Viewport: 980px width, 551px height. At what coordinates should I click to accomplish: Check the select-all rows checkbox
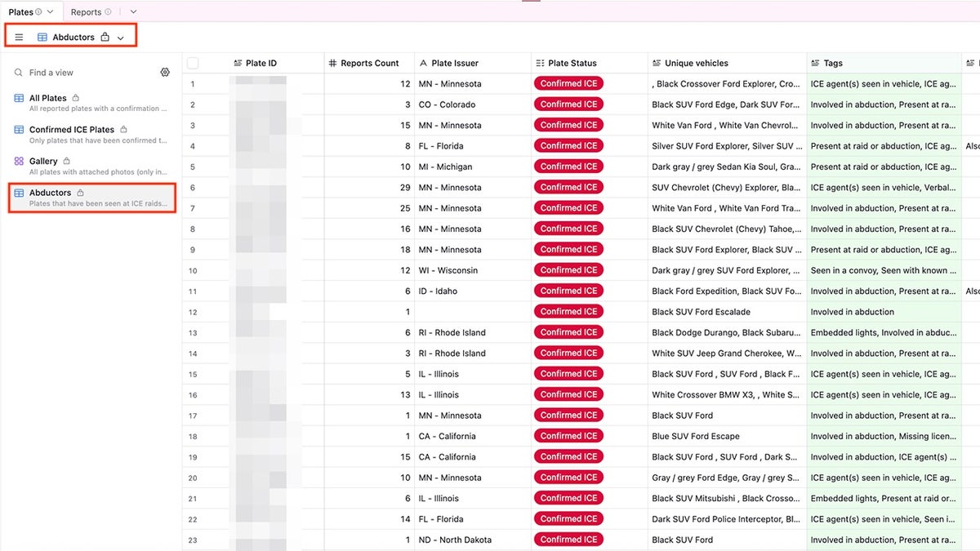(x=193, y=64)
